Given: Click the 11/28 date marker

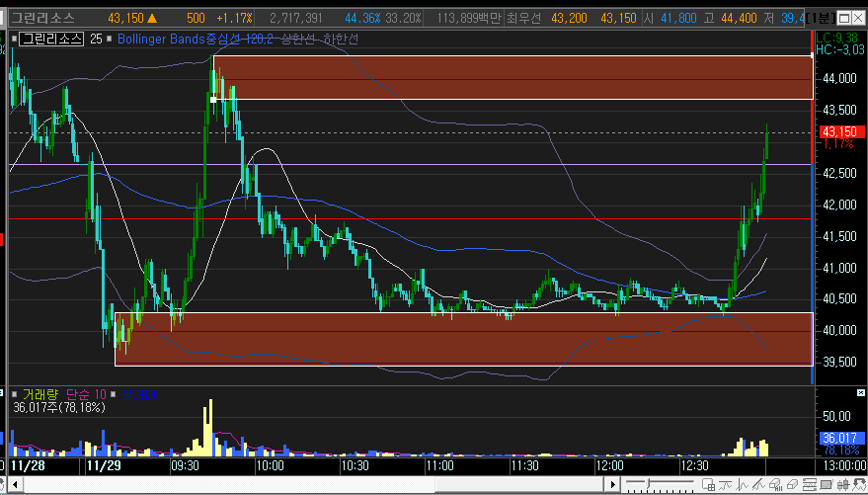Looking at the screenshot, I should click(28, 464).
